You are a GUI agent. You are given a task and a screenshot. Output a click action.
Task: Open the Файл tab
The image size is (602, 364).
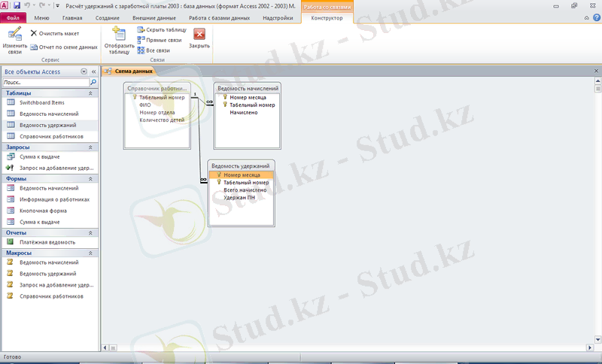[13, 17]
